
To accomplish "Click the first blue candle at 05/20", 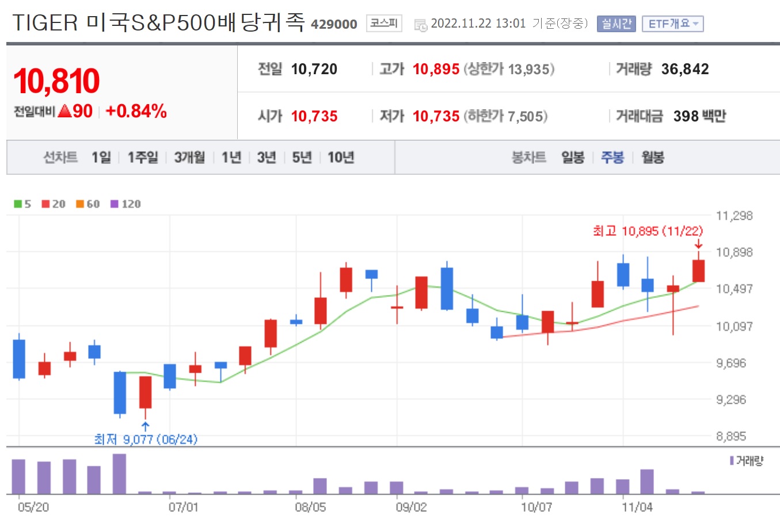I will coord(19,359).
